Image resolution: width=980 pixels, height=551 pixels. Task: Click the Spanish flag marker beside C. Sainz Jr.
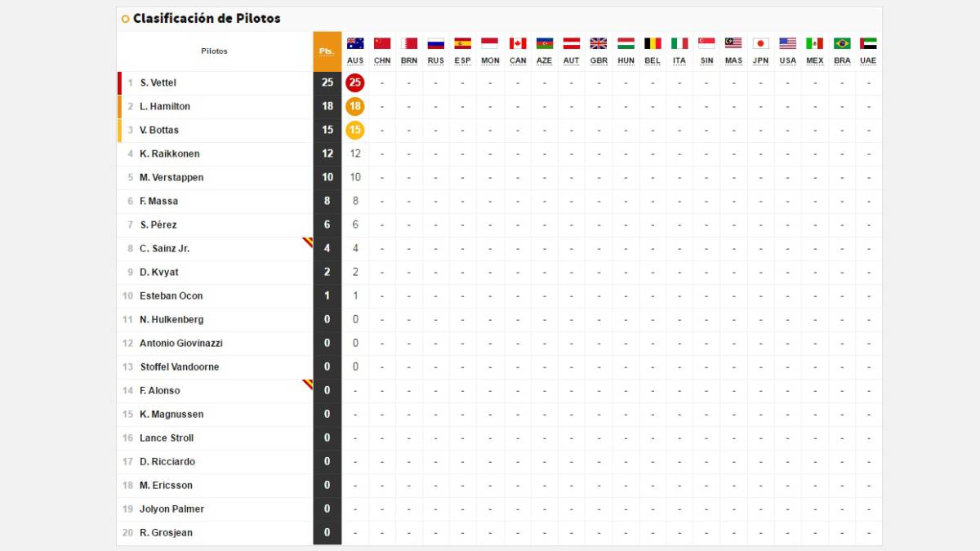coord(308,242)
